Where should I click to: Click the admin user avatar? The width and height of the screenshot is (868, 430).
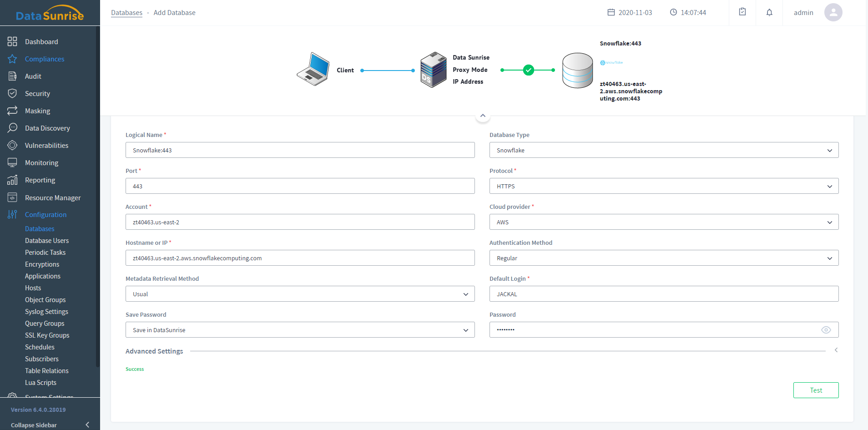(x=833, y=13)
